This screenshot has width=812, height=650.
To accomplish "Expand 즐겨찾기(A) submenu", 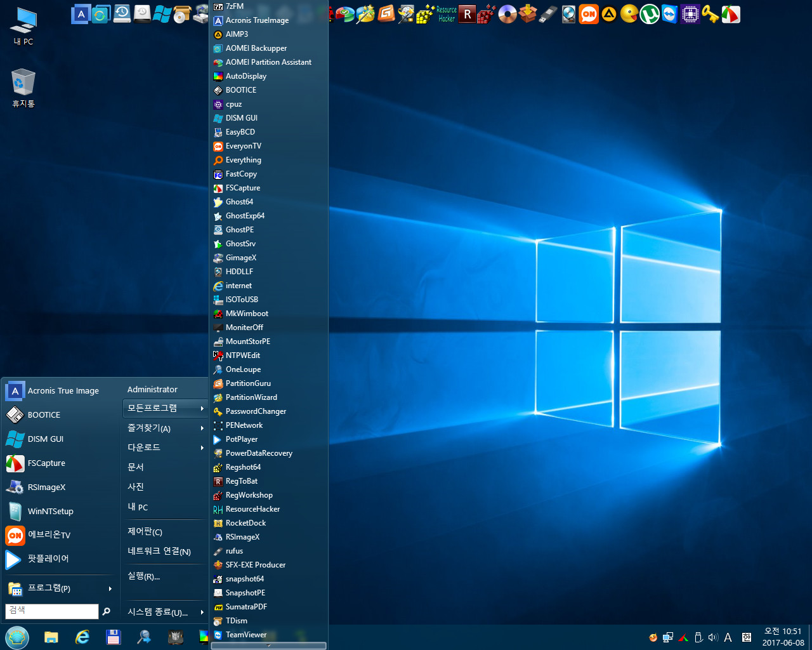I will [165, 428].
